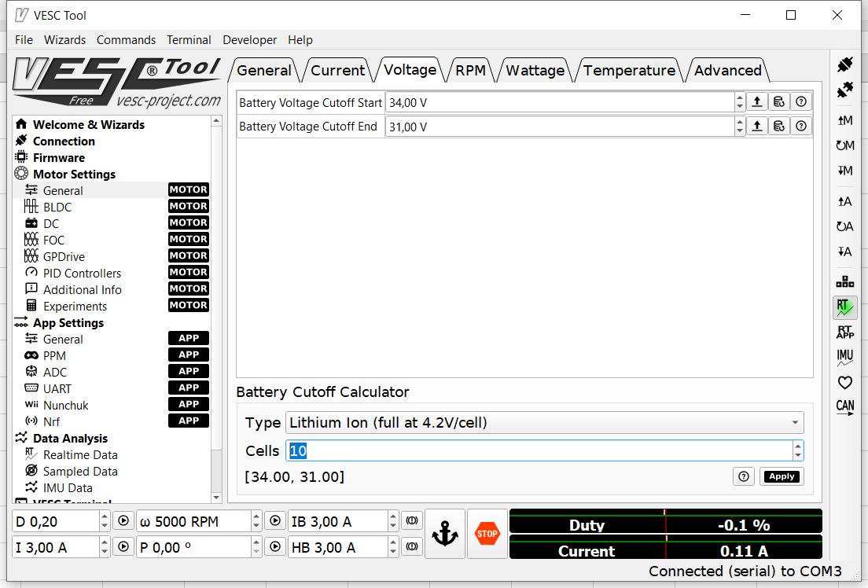Toggle IMU data streaming icon
Viewport: 868px width, 588px height.
click(844, 358)
